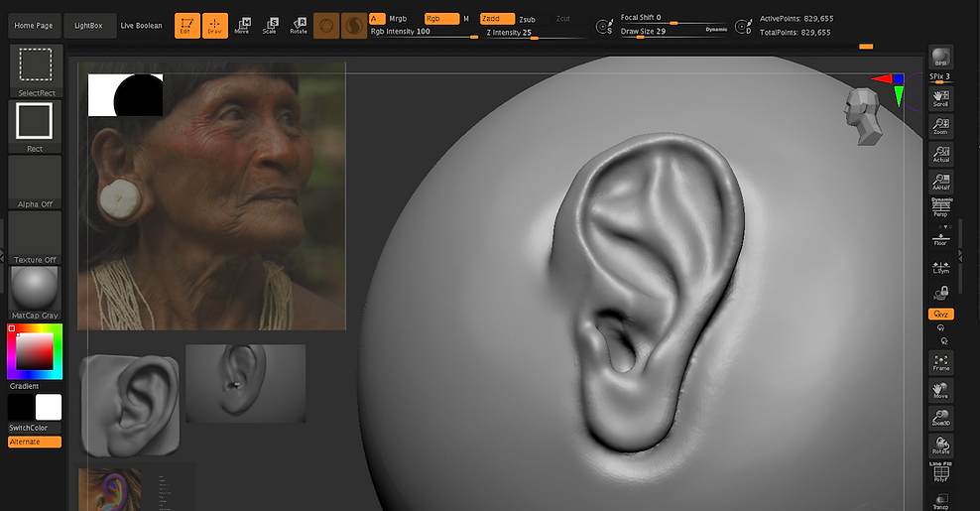The width and height of the screenshot is (980, 511).
Task: Click the dark ear render reference thumbnail
Action: (246, 383)
